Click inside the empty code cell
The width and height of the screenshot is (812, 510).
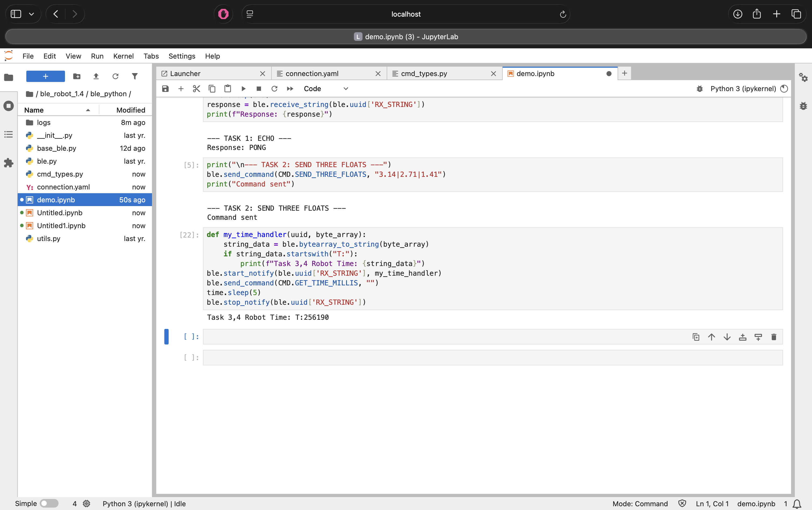pos(404,337)
